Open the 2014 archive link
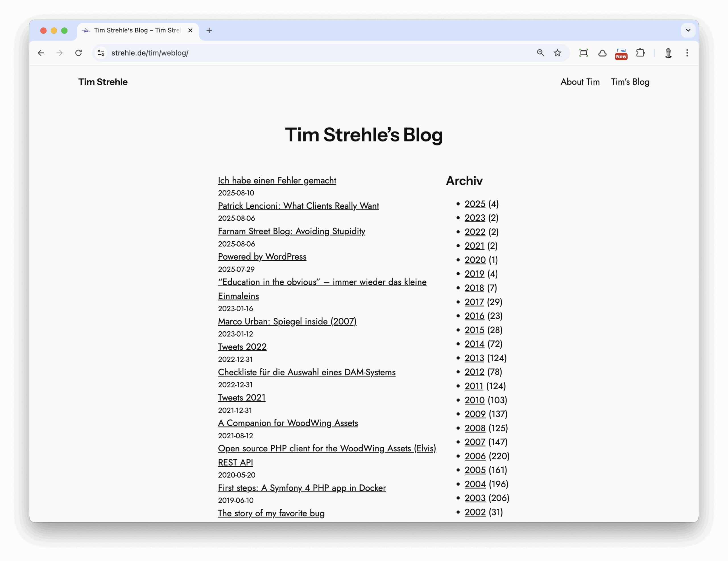 (x=474, y=344)
